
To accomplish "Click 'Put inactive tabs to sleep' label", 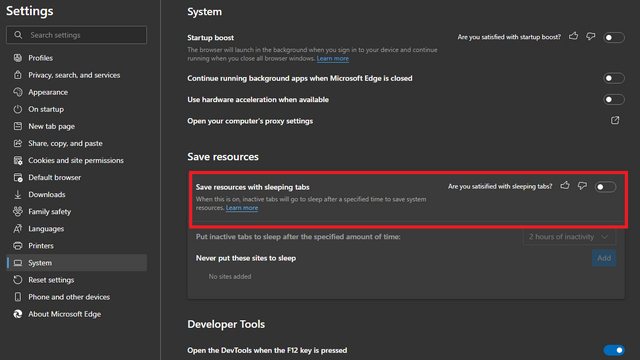I will 298,237.
